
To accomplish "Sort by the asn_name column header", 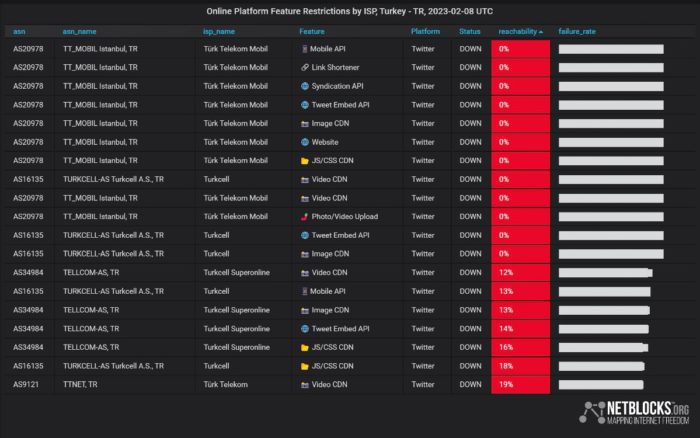I will (79, 31).
